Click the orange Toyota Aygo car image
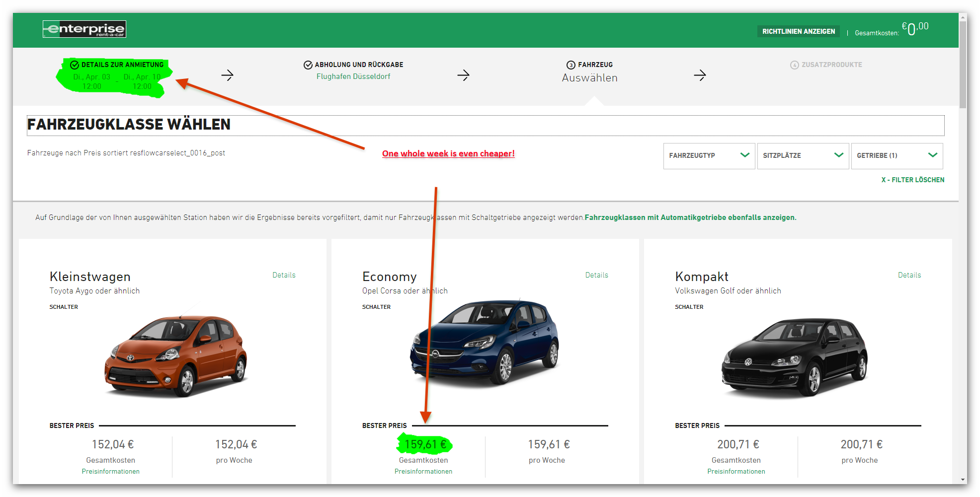This screenshot has height=497, width=980. (x=175, y=355)
